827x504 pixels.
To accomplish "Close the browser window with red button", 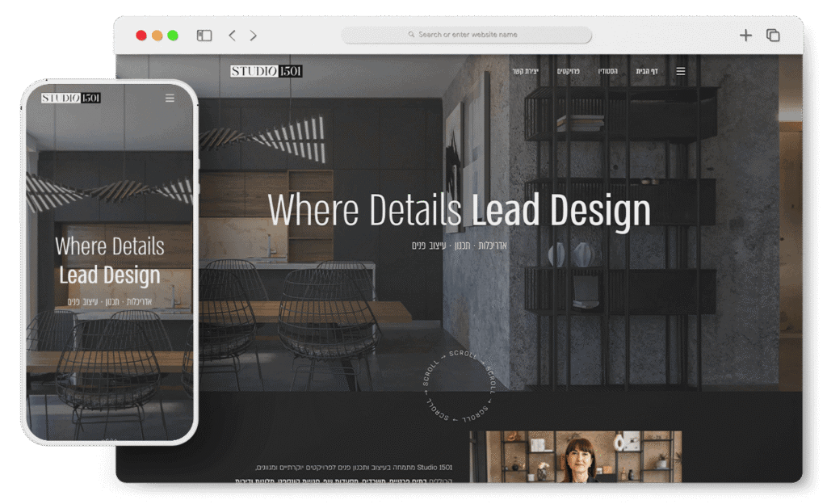I will pos(141,36).
